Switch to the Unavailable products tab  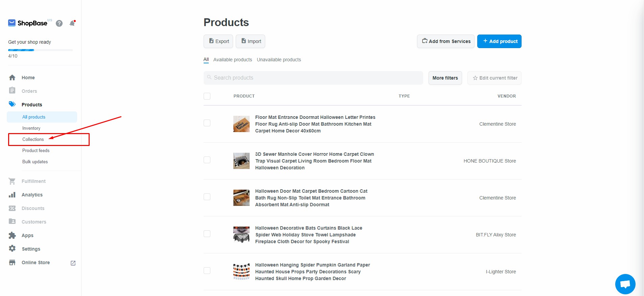pyautogui.click(x=279, y=60)
